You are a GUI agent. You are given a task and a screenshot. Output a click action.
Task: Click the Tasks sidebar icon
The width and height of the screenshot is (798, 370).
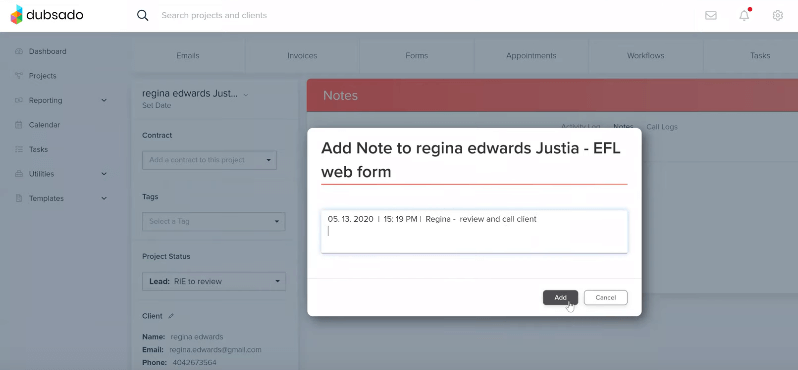(x=19, y=149)
